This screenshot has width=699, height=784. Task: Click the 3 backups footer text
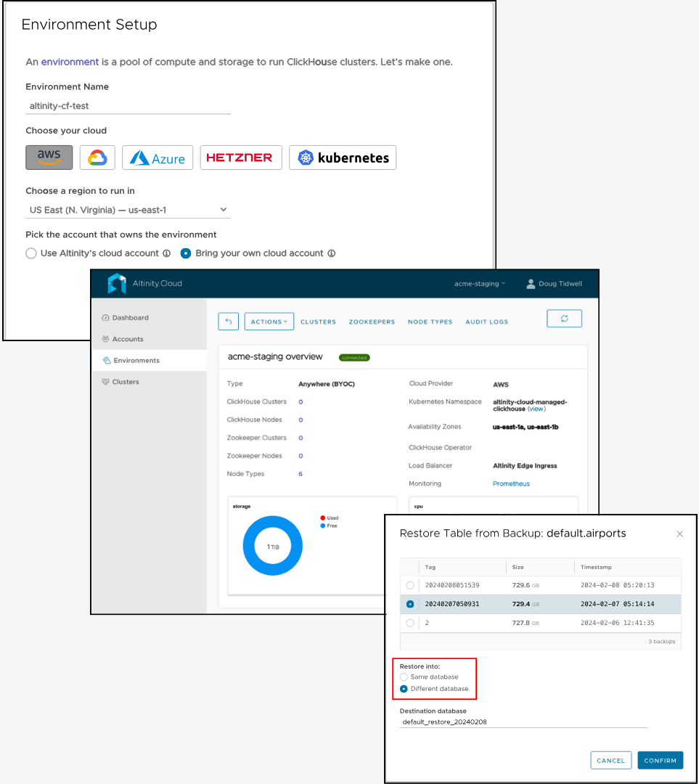pos(661,642)
